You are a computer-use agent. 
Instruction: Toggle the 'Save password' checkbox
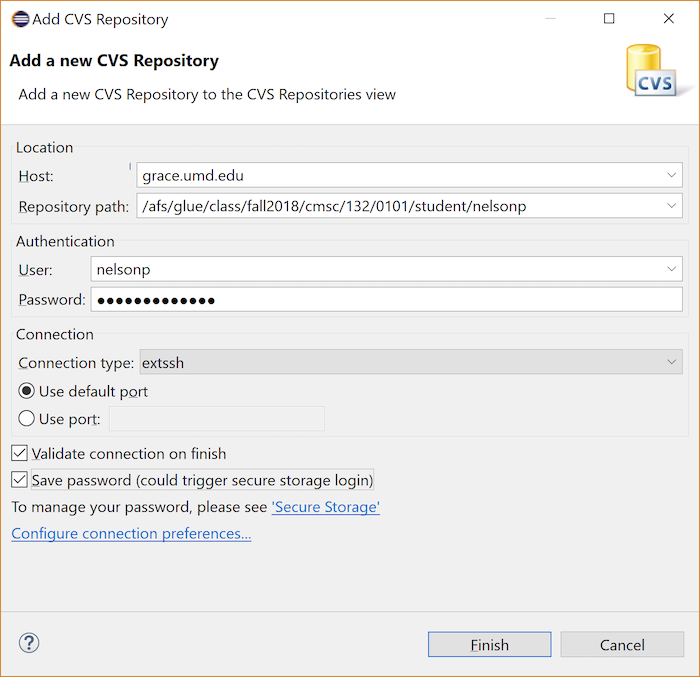20,480
